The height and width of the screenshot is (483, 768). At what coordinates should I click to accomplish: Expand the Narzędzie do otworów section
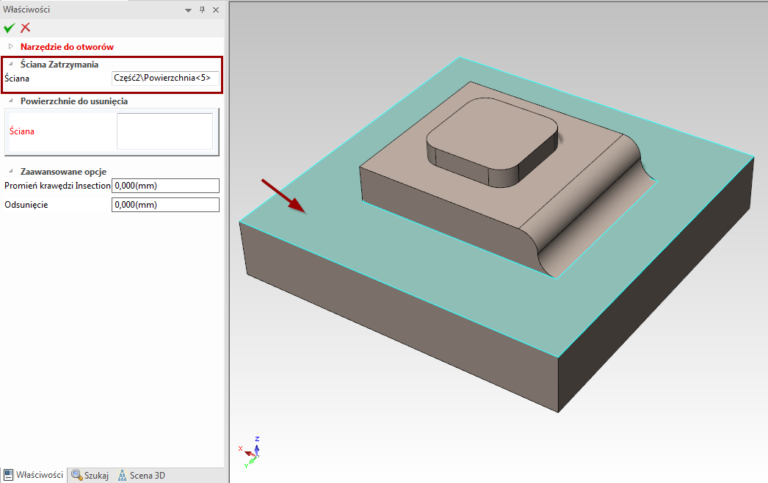point(11,46)
